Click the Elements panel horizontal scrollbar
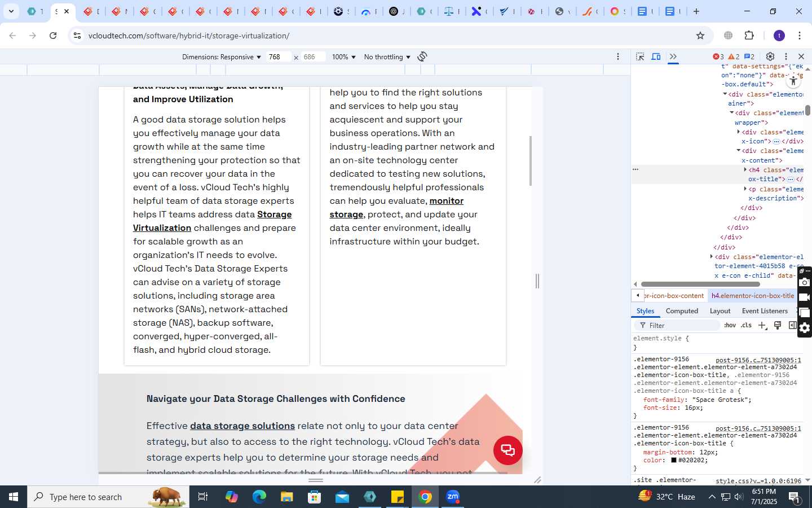This screenshot has height=508, width=812. [x=700, y=284]
